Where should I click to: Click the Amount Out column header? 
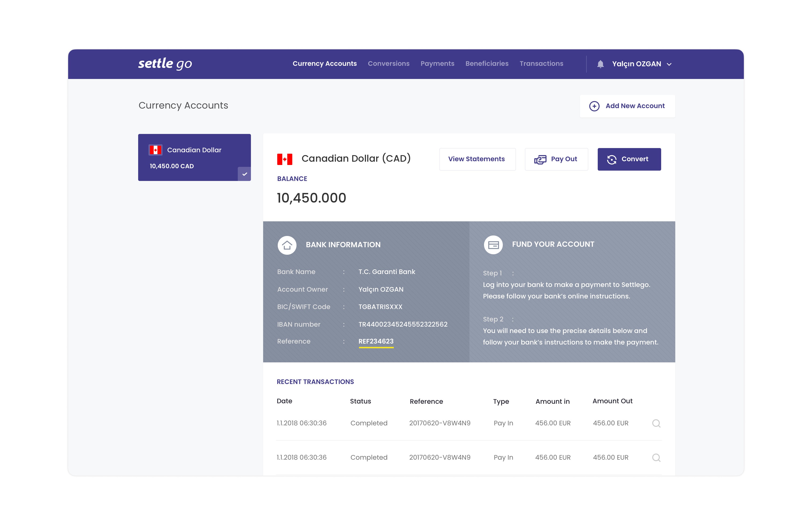point(612,401)
